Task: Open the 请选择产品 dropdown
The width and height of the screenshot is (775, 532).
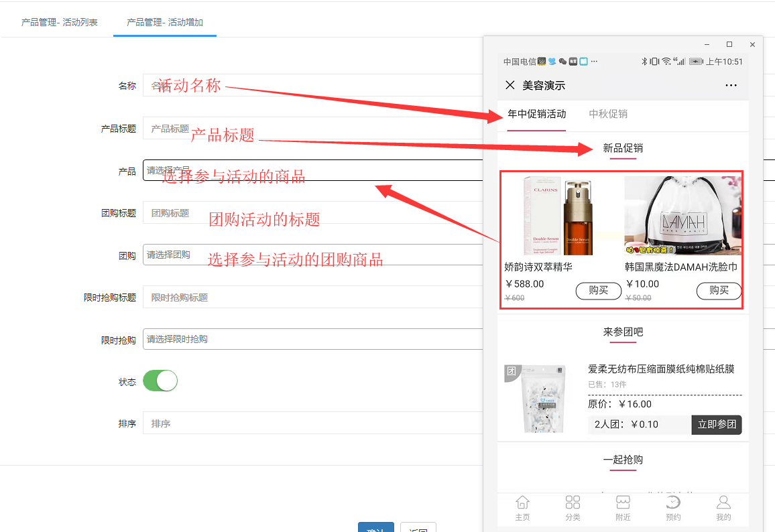Action: pos(313,170)
